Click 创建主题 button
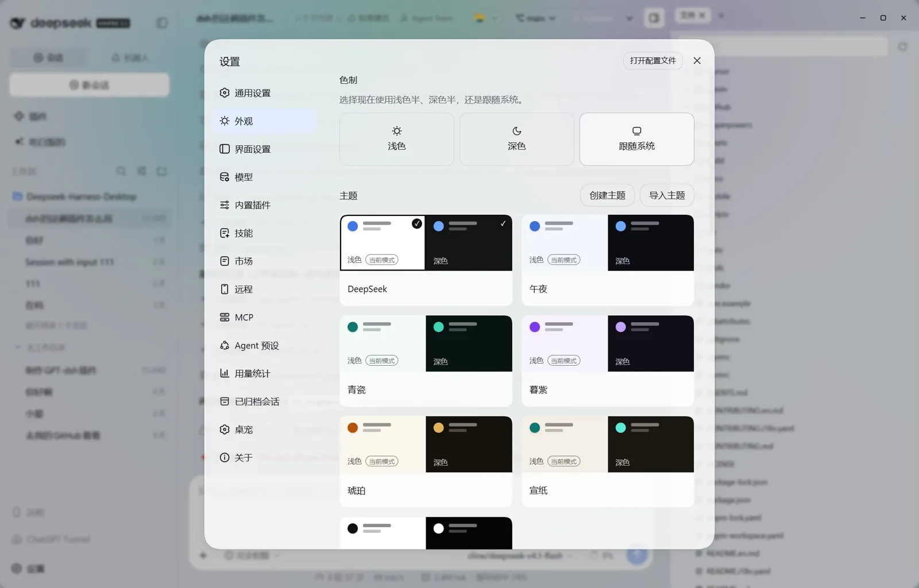Screen dimensions: 919x588 607,195
